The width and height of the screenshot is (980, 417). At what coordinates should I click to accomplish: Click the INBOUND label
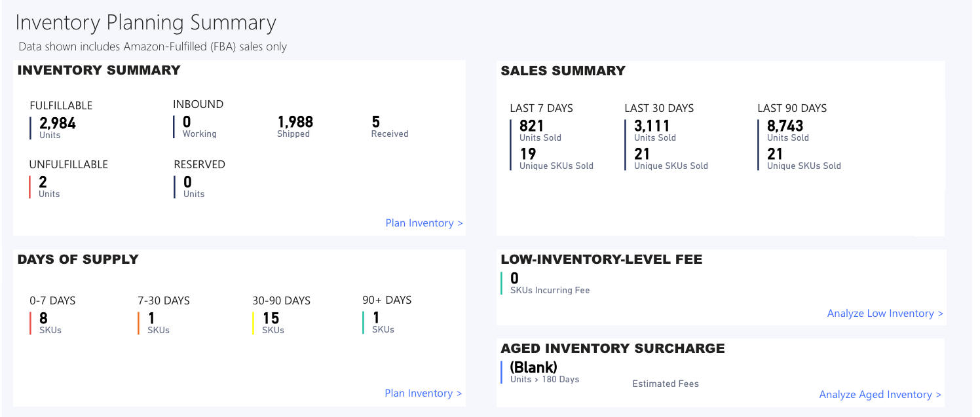(198, 104)
